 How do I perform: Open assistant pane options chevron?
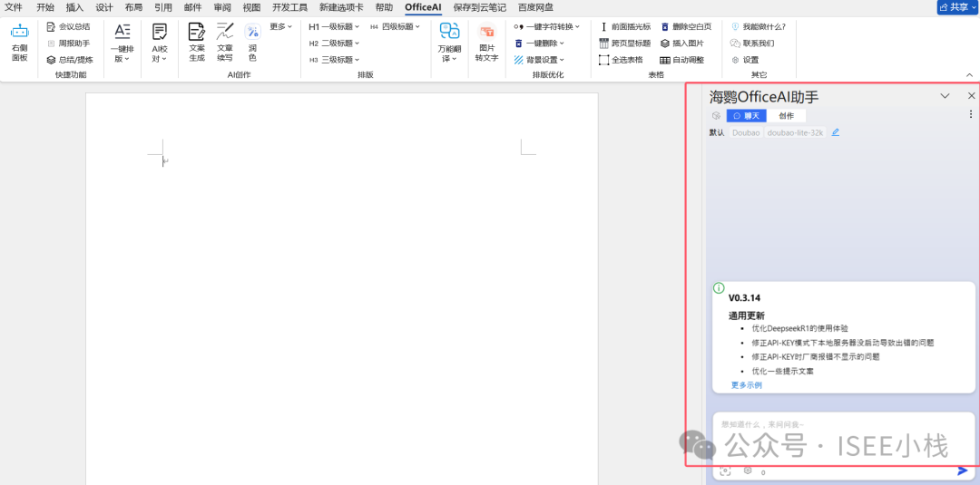pos(945,96)
